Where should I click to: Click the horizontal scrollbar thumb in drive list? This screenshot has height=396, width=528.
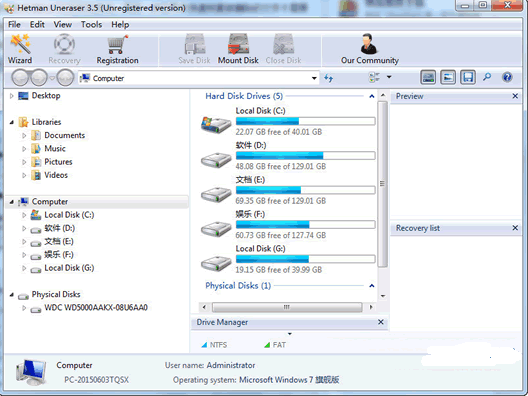(287, 307)
